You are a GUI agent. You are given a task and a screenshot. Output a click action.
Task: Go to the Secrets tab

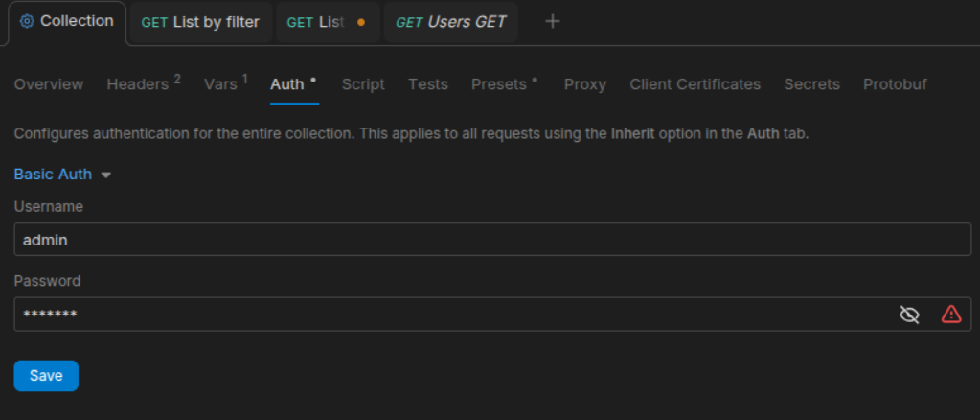[x=811, y=84]
